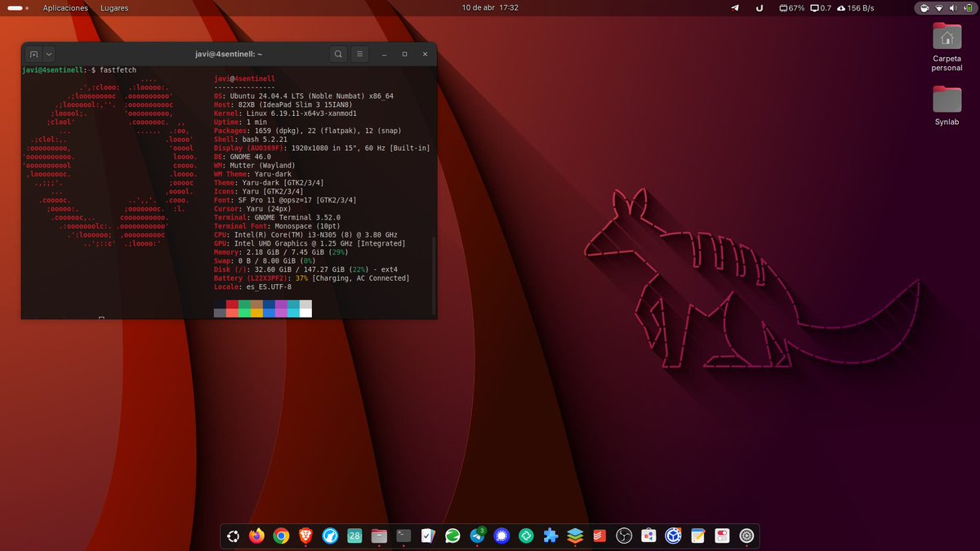980x551 pixels.
Task: Open the Terminal icon in dock
Action: (x=403, y=536)
